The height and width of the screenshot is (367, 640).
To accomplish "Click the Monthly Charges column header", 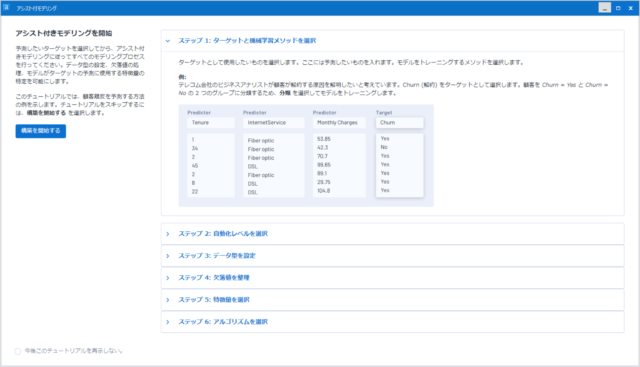I will pos(339,122).
